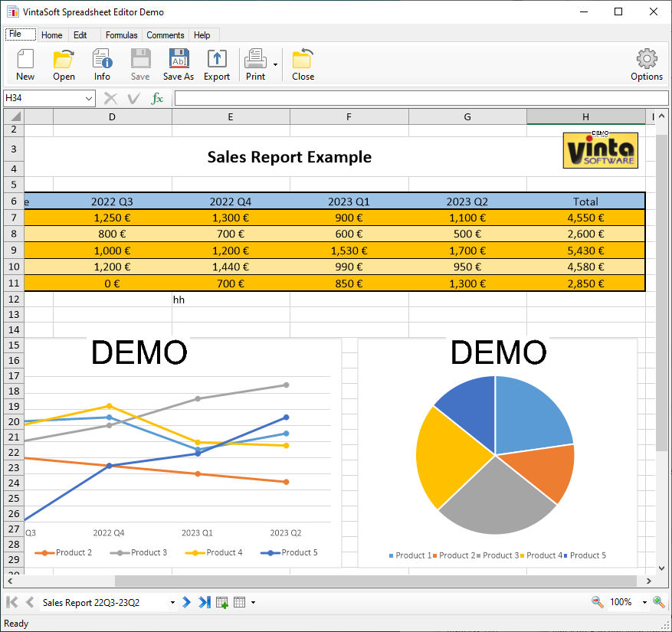Show document Info from the toolbar
The height and width of the screenshot is (632, 672).
point(102,64)
